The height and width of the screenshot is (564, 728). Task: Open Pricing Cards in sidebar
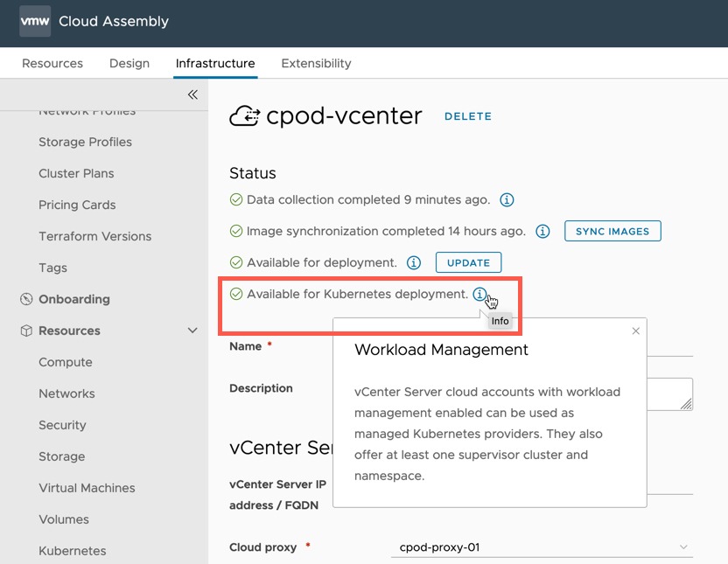77,205
